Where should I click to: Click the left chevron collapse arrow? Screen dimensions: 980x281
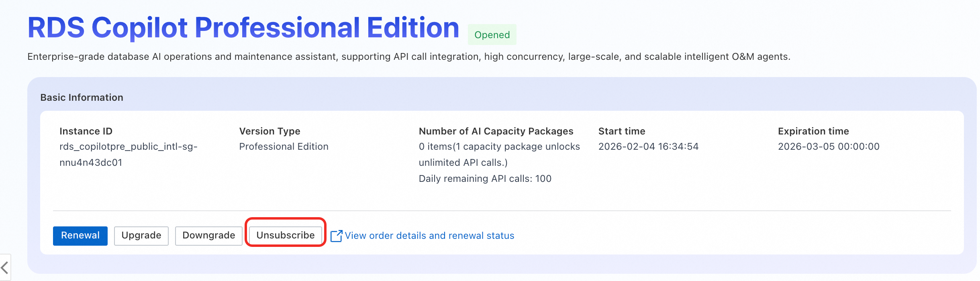point(5,267)
